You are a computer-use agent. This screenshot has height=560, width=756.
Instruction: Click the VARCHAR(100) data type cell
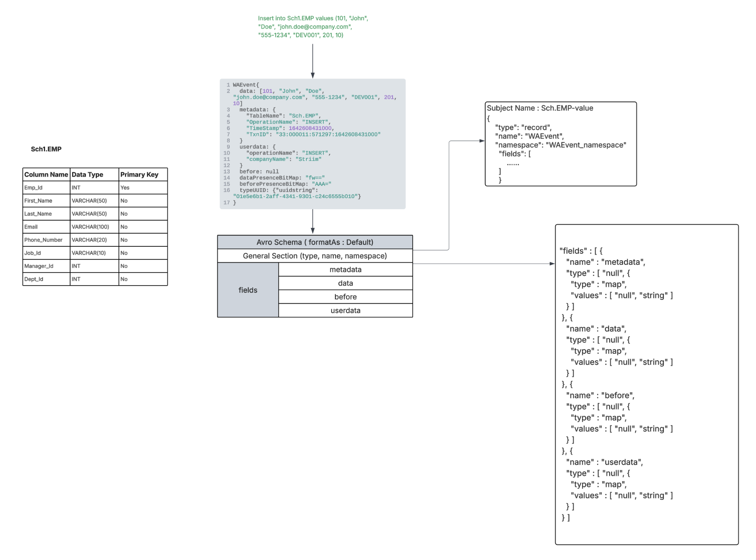pos(94,227)
